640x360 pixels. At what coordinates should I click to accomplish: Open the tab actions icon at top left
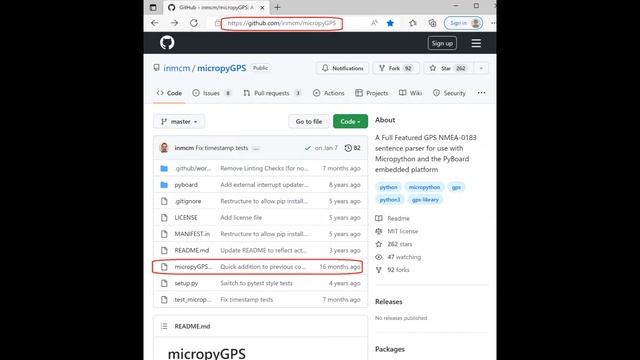tap(153, 7)
